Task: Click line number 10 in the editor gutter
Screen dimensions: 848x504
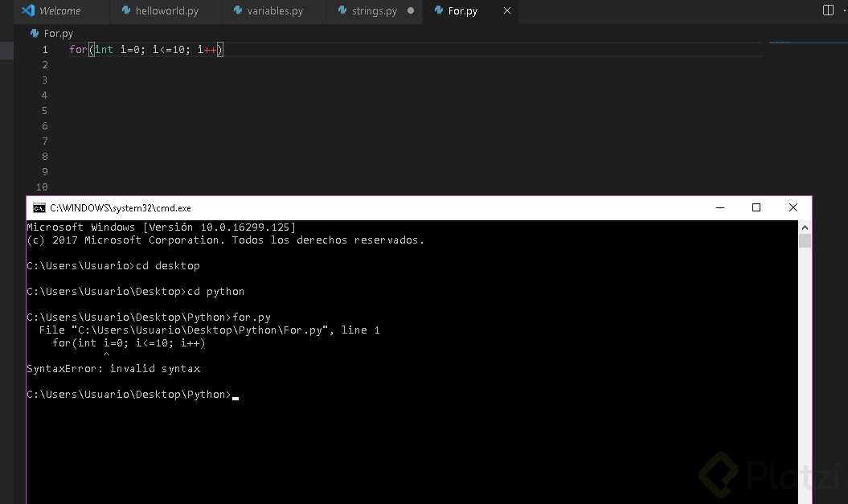Action: tap(42, 187)
